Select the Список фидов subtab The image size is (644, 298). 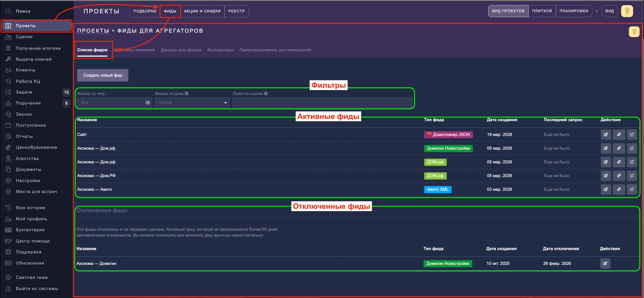(x=92, y=50)
